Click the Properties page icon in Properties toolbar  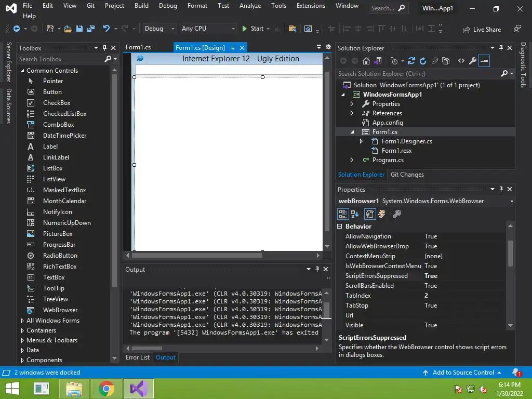tap(369, 214)
